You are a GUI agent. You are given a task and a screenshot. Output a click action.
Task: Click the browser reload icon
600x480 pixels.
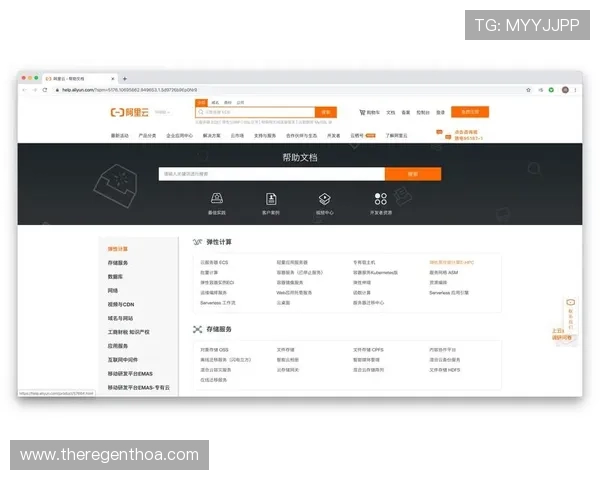point(45,90)
